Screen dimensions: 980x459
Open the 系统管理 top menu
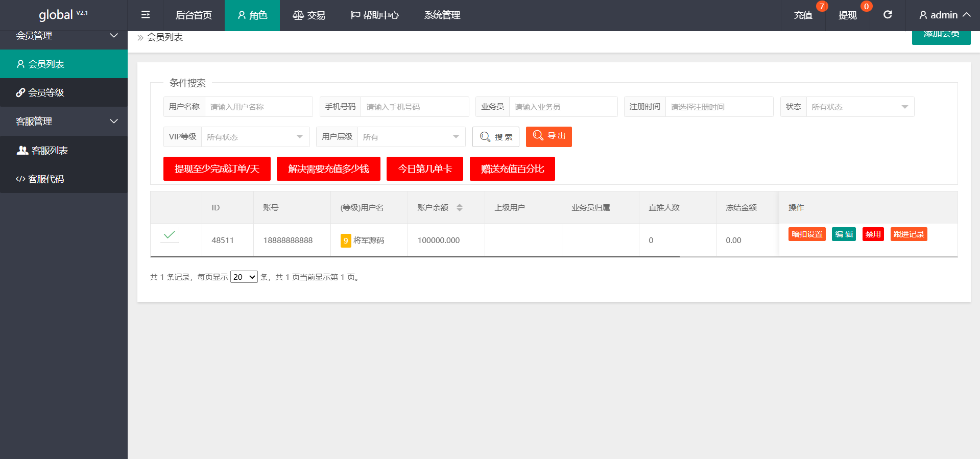coord(442,15)
